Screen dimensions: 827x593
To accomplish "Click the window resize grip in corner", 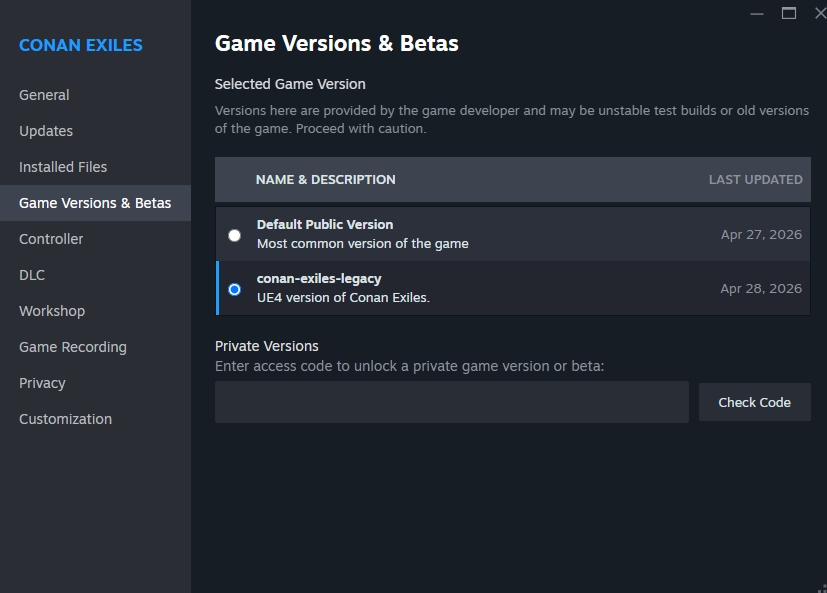I will pyautogui.click(x=822, y=588).
